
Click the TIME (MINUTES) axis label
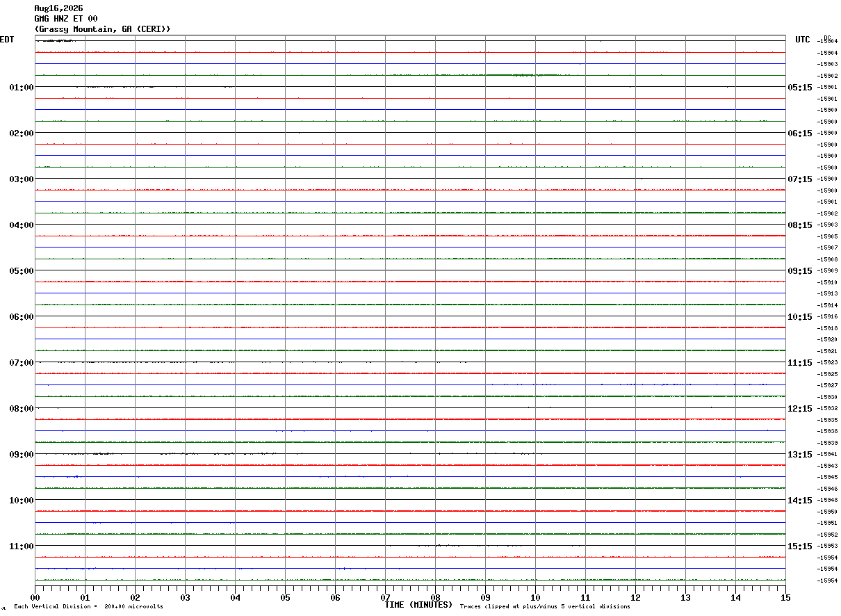418,605
